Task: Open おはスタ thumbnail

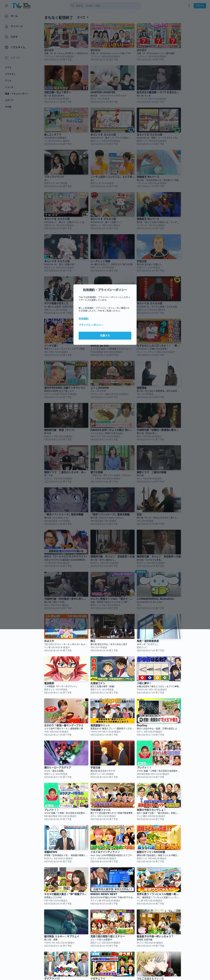Action: pos(66,627)
